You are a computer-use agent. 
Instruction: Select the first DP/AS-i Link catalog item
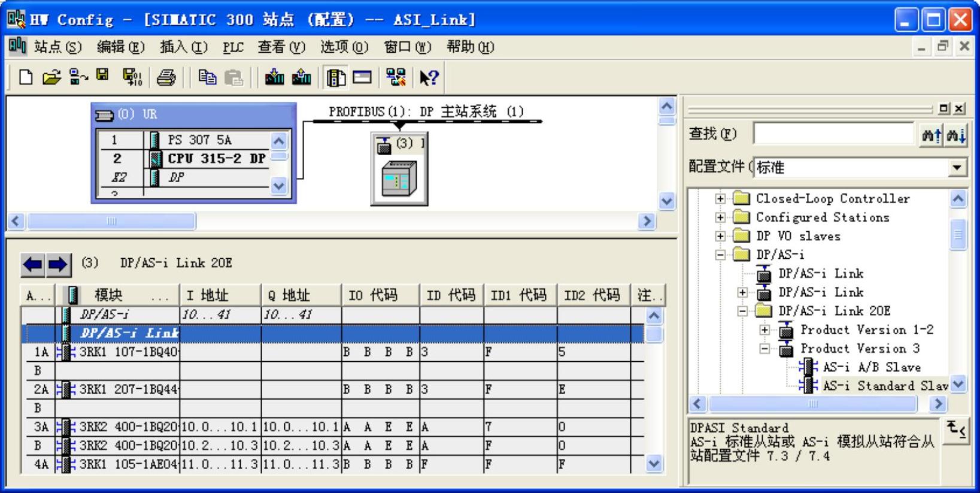[x=821, y=274]
